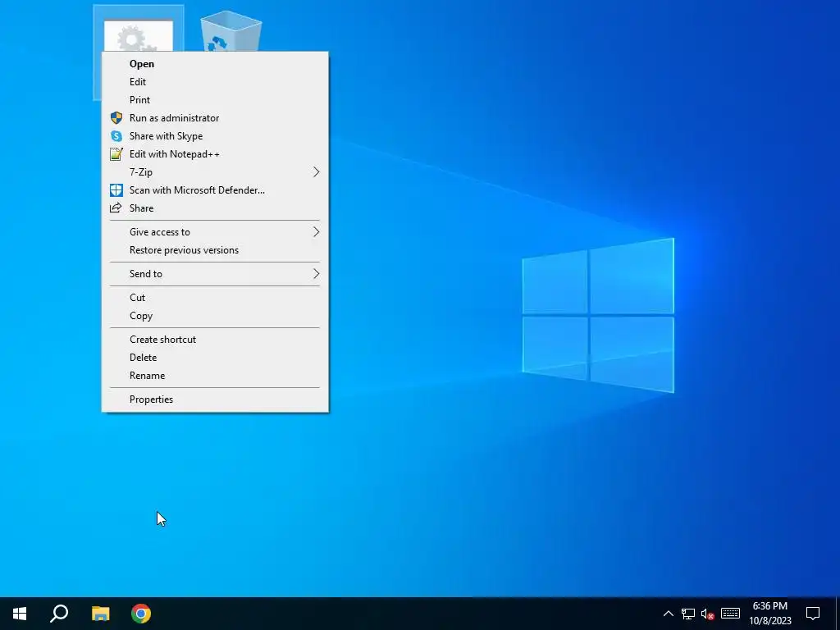Click the UAC shield icon
840x630 pixels.
coord(116,118)
